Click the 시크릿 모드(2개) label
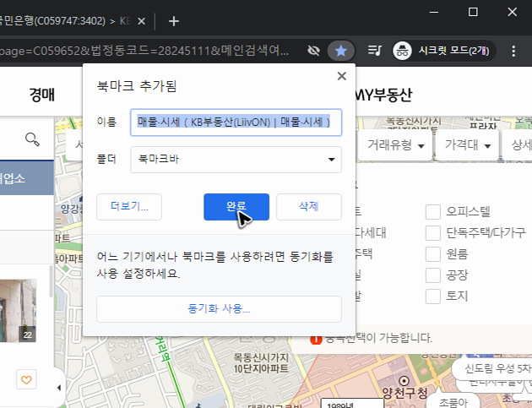 coord(453,51)
